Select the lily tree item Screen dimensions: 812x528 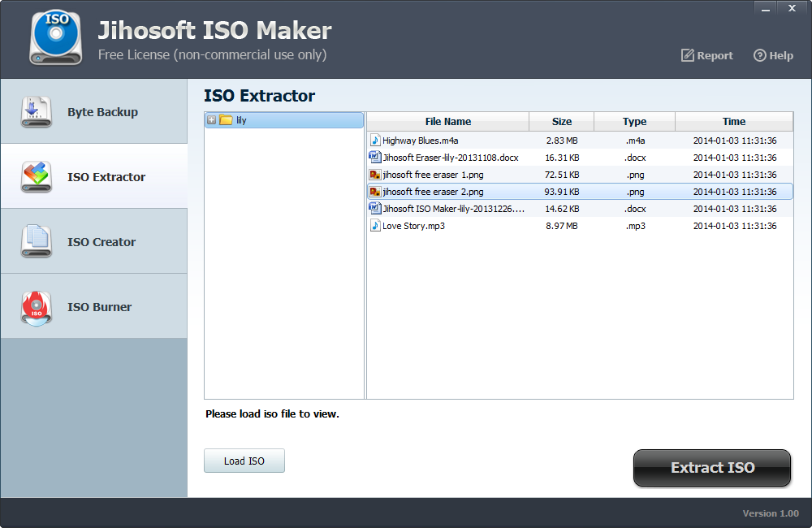(284, 120)
